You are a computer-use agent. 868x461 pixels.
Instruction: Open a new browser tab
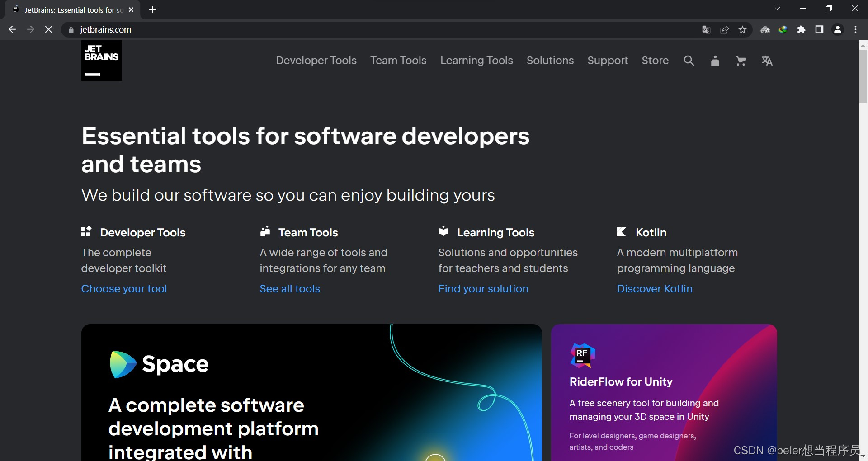(152, 9)
